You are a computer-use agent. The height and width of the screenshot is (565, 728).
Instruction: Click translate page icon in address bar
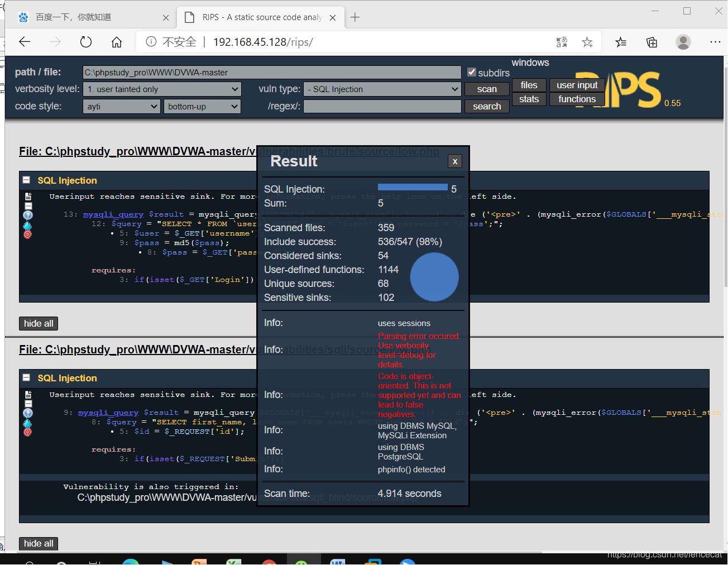pyautogui.click(x=562, y=42)
